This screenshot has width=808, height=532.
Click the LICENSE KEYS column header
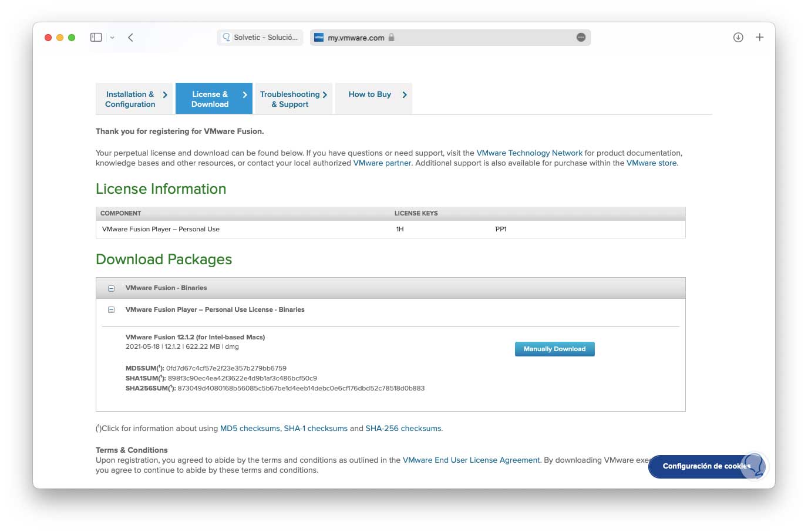pos(416,213)
